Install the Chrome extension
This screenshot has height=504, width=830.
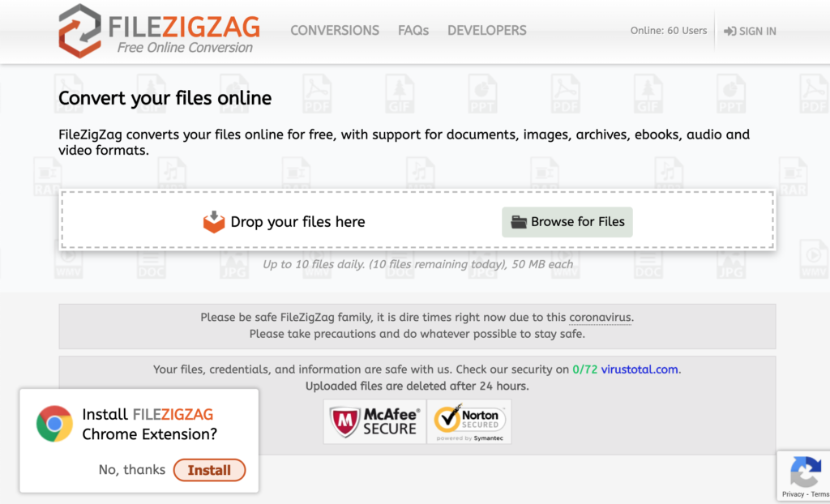(210, 470)
